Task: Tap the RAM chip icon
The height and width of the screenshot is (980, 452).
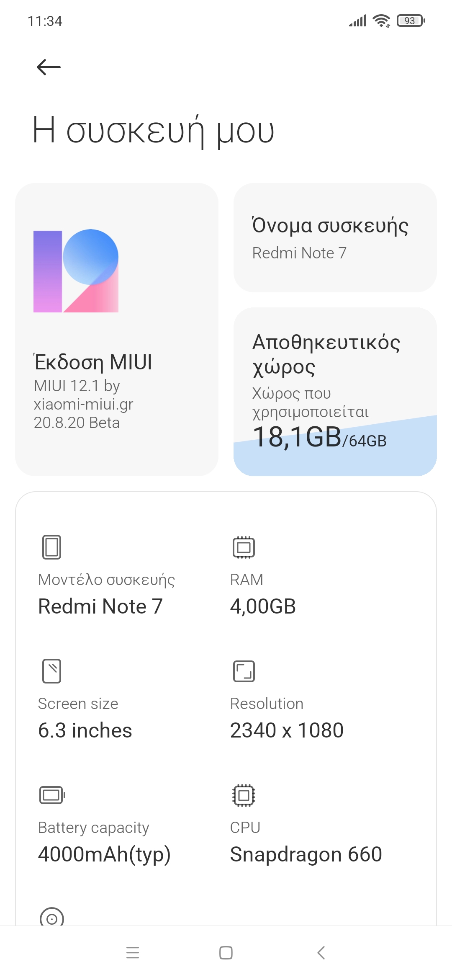Action: 244,547
